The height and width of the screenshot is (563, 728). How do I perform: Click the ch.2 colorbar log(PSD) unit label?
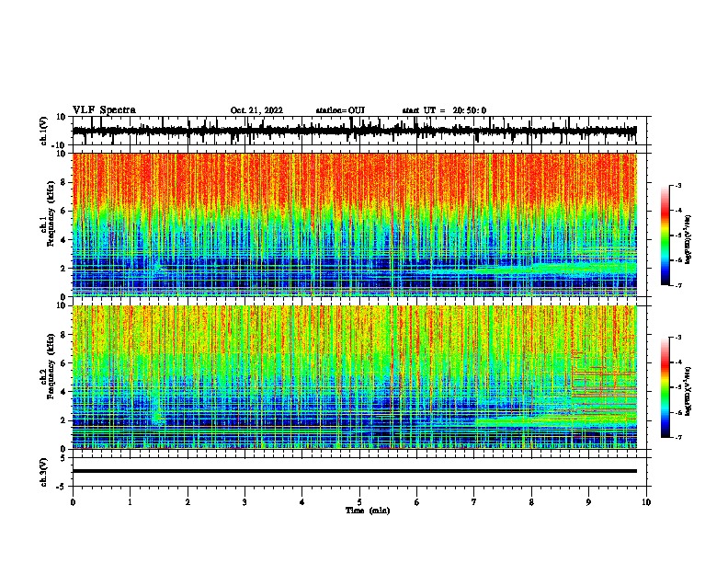tap(688, 391)
